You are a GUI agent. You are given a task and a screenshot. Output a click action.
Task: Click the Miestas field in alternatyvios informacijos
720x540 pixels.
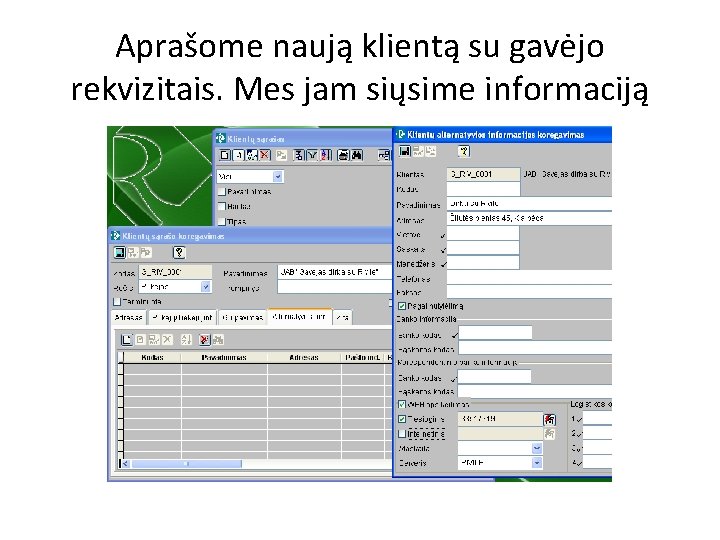click(x=483, y=233)
